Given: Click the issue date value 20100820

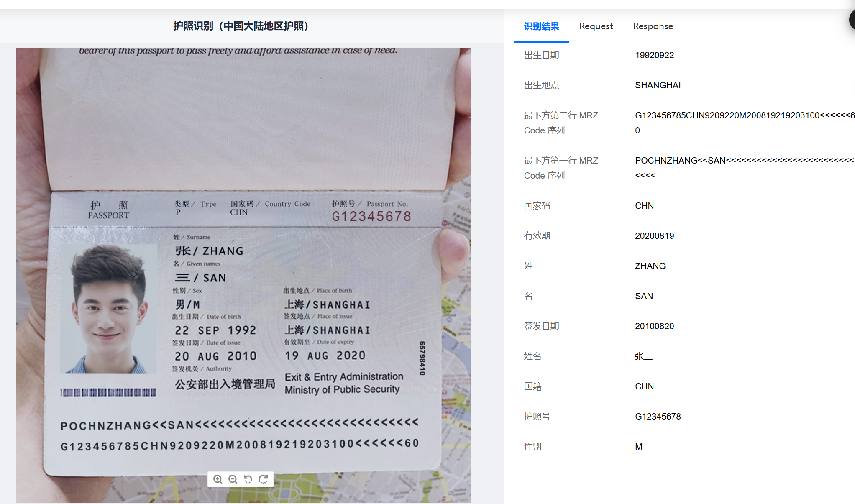Looking at the screenshot, I should point(654,326).
